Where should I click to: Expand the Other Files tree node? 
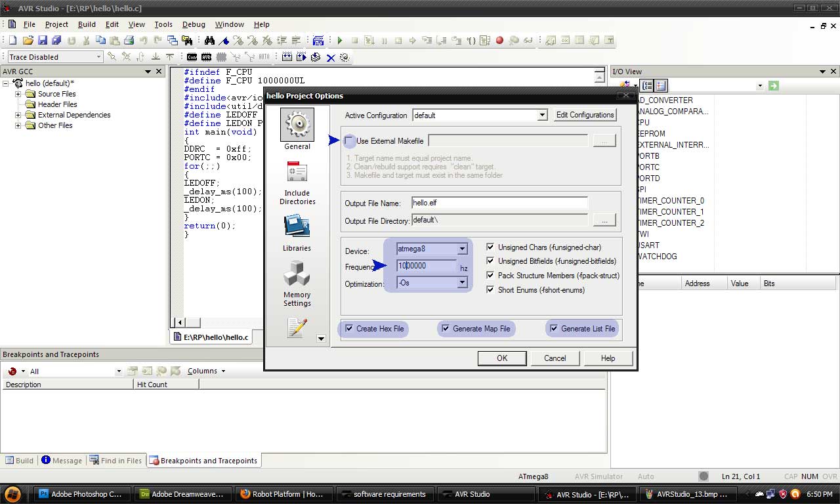point(18,125)
